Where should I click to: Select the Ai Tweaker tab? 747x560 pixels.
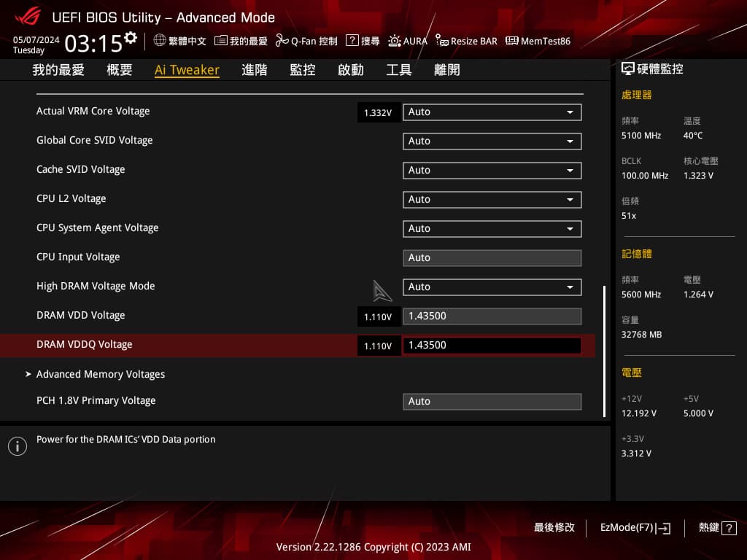[x=187, y=70]
